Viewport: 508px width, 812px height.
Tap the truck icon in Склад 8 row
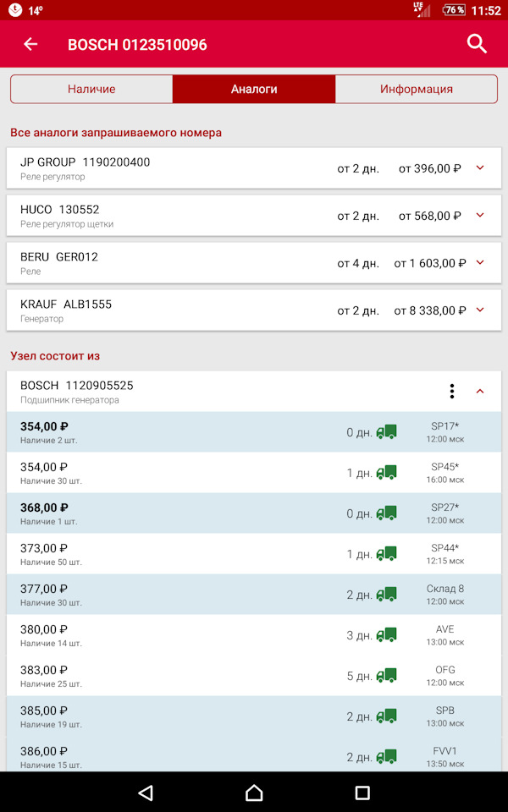(x=386, y=595)
